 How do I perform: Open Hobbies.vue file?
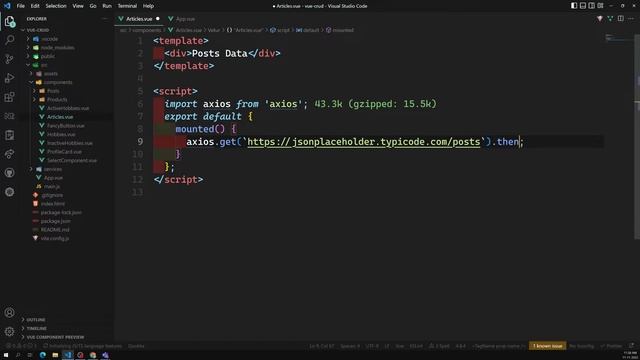[x=61, y=134]
